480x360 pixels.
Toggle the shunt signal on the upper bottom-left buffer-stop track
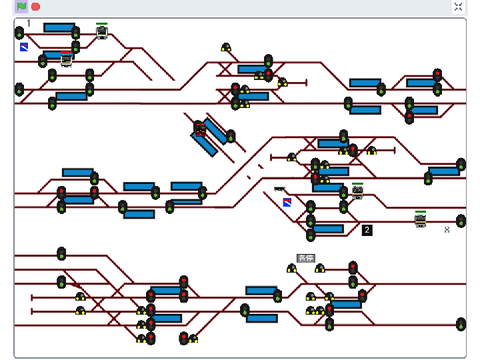tap(80, 296)
